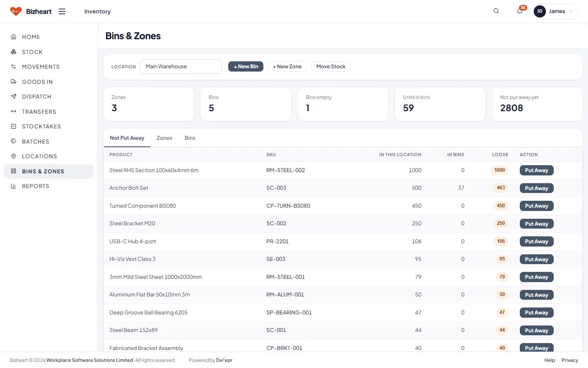Click the Stock boxes icon
588x368 pixels.
[13, 52]
